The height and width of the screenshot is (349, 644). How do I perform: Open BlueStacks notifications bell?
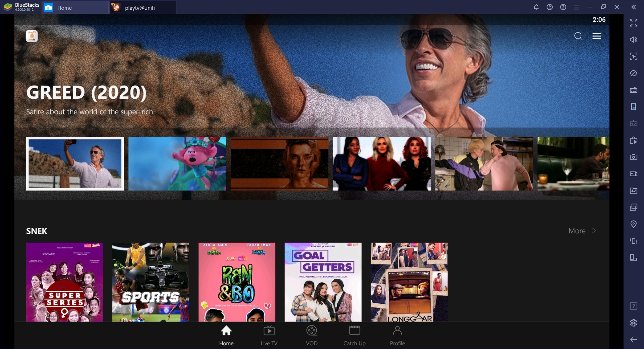click(x=536, y=7)
